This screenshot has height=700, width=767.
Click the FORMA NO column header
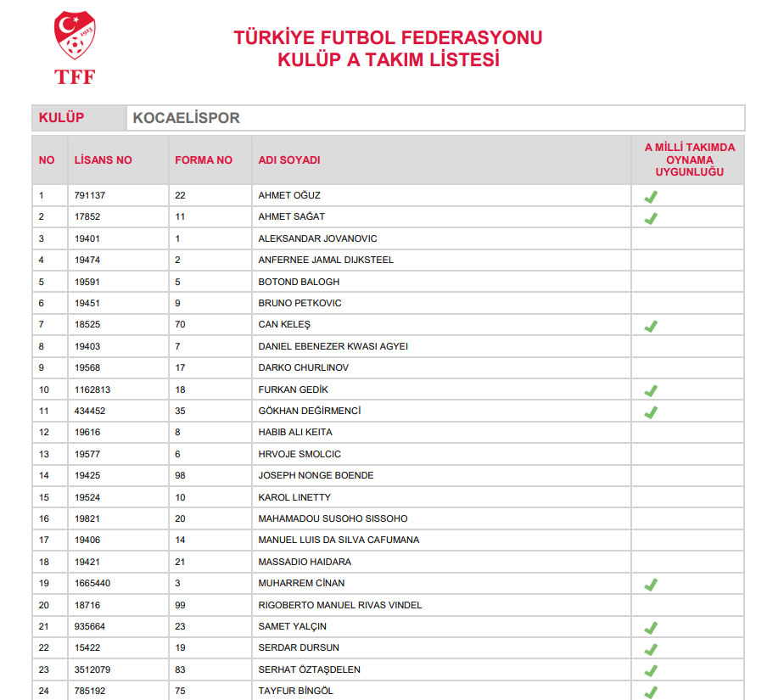tap(204, 160)
